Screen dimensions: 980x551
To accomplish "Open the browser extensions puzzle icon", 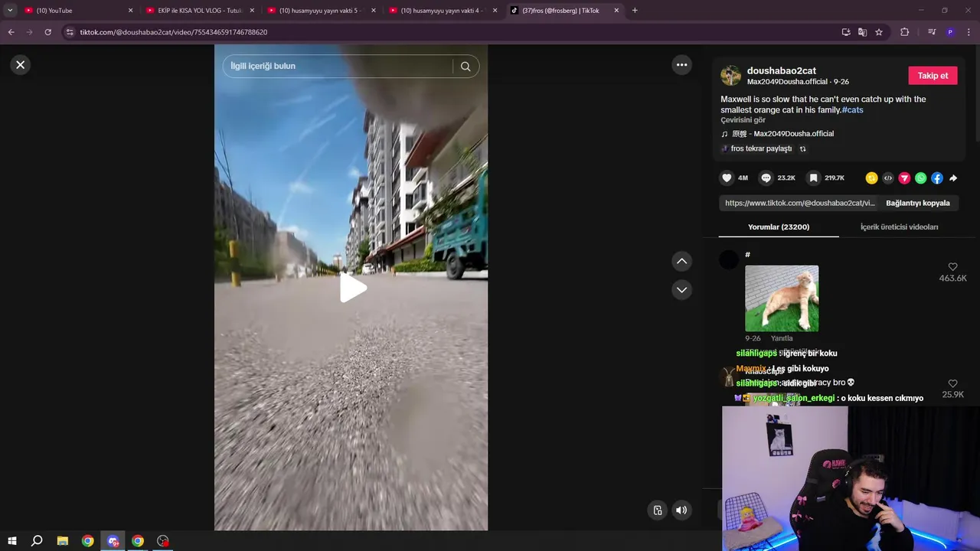I will click(x=905, y=32).
